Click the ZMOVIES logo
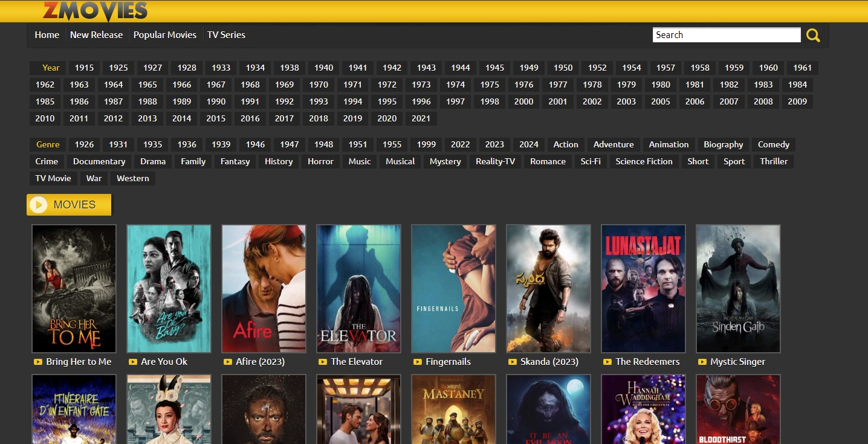The height and width of the screenshot is (444, 868). [95, 11]
